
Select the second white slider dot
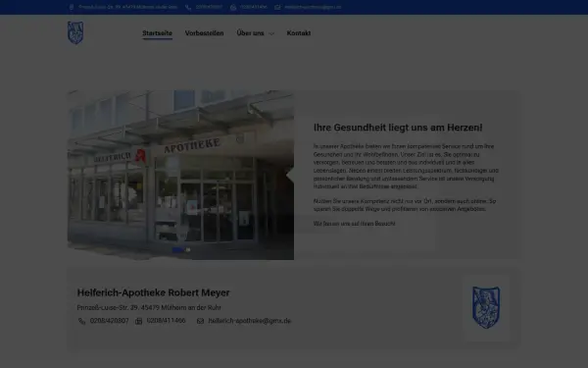(x=188, y=249)
